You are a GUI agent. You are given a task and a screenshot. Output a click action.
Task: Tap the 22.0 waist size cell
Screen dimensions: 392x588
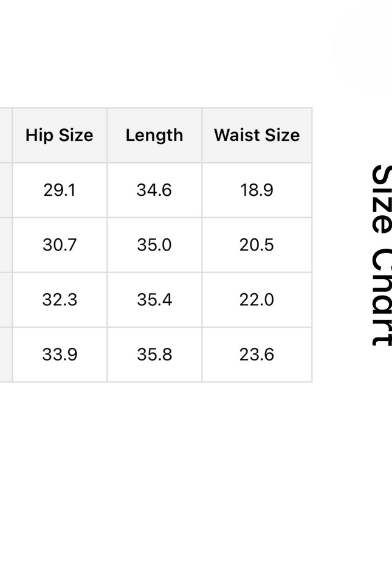point(256,299)
